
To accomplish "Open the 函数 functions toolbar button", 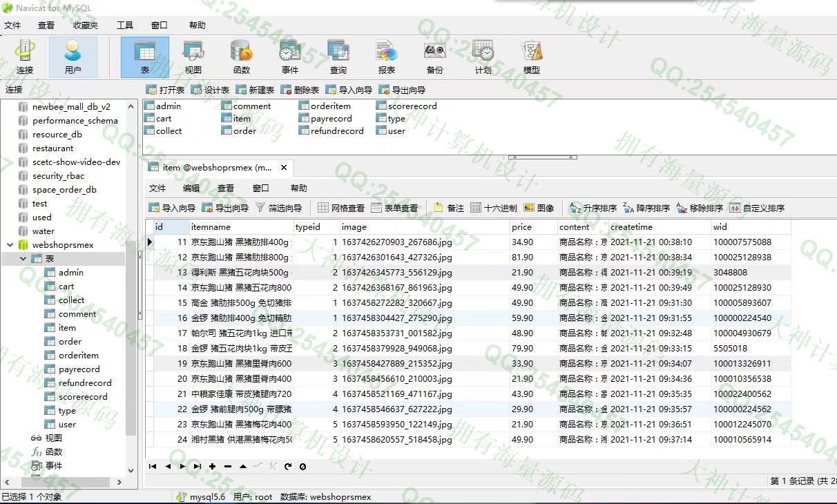I will point(242,57).
